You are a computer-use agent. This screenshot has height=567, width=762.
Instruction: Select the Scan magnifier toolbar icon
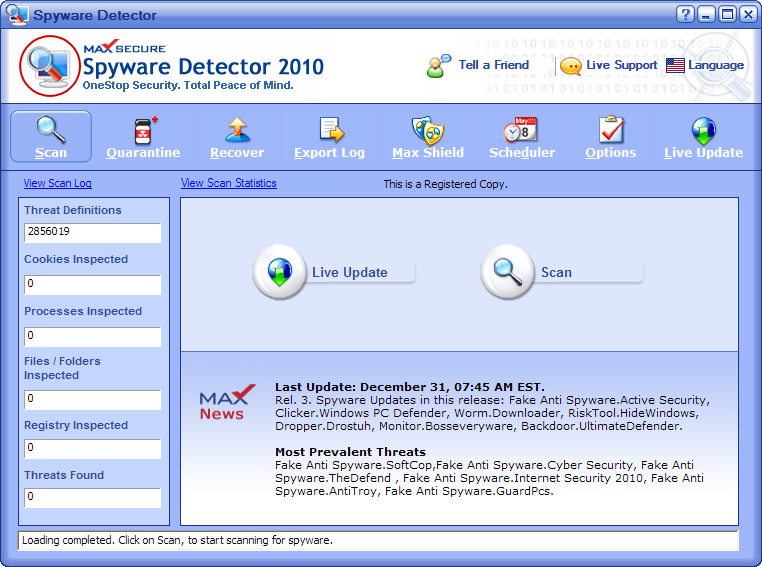click(51, 131)
